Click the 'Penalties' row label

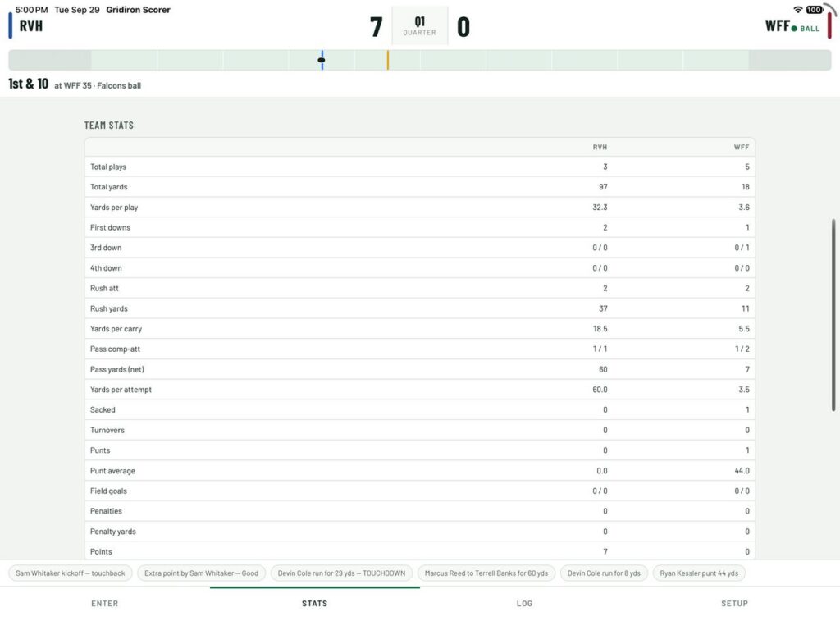[106, 511]
